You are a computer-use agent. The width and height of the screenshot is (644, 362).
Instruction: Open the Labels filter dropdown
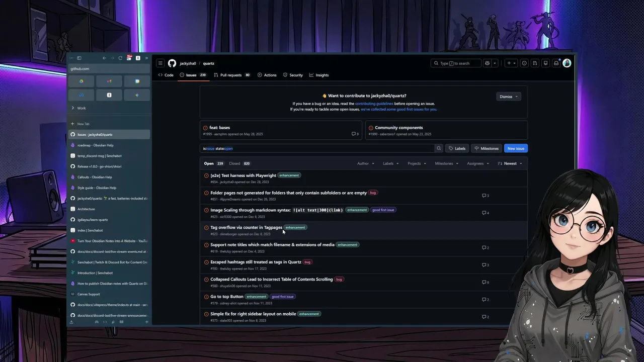point(390,163)
